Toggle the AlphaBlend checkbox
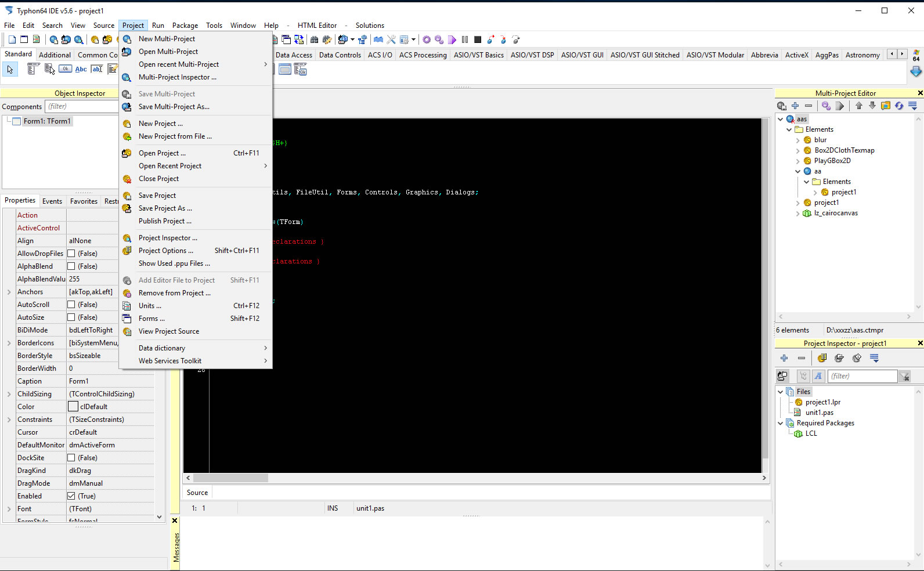 [x=71, y=266]
